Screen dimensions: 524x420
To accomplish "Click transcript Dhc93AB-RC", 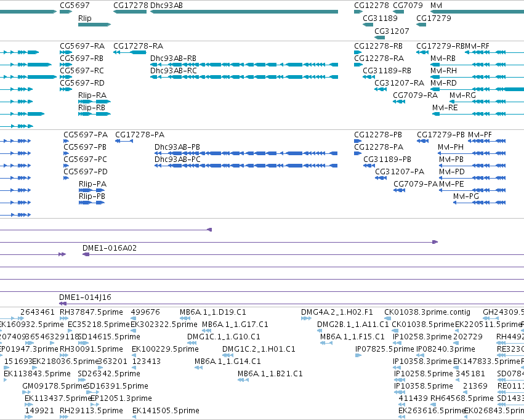I will tap(244, 77).
